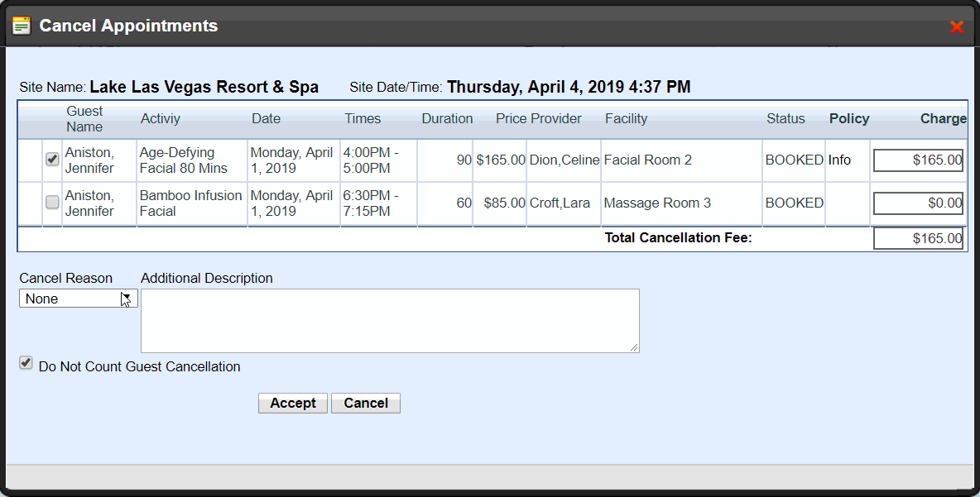Toggle Do Not Count Guest Cancellation checkbox
The width and height of the screenshot is (980, 497).
tap(26, 363)
